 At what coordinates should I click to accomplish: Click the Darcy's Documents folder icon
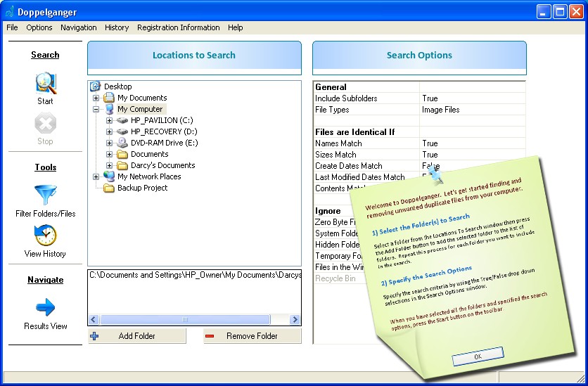[122, 165]
